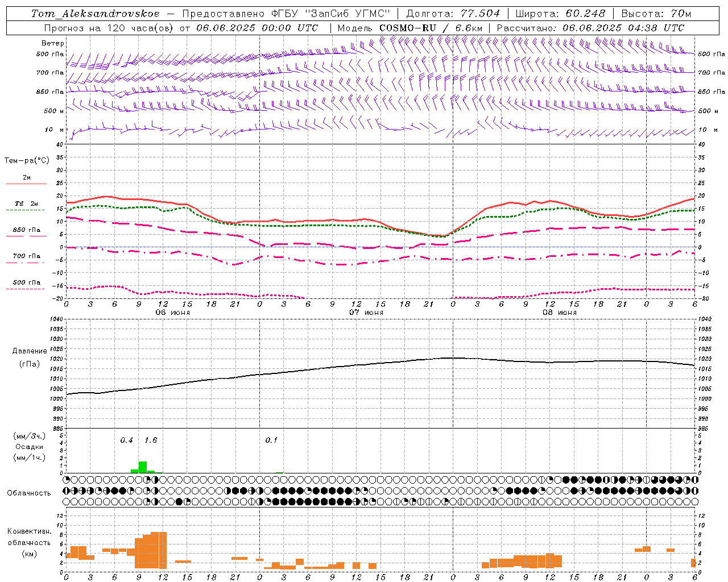Select the (мм/3ч.) precipitation unit label
Screen dimensions: 728x582
pyautogui.click(x=29, y=436)
